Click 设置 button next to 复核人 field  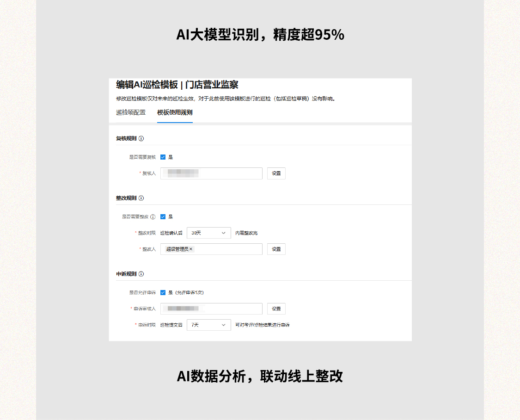click(276, 173)
